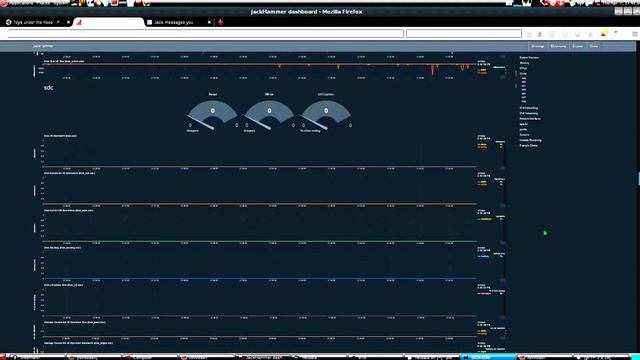Click the sdc Write gauge
The image size is (640, 360).
point(269,115)
